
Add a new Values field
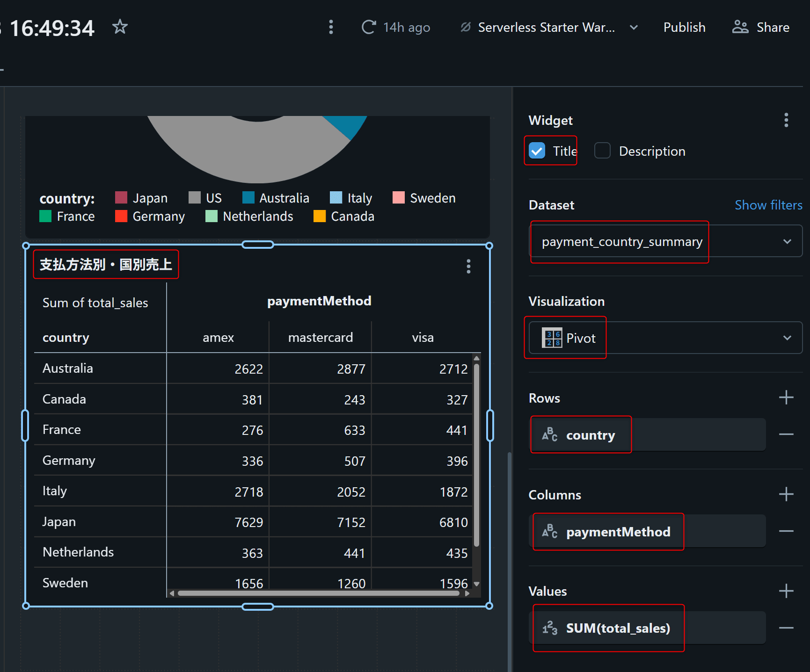pos(786,591)
